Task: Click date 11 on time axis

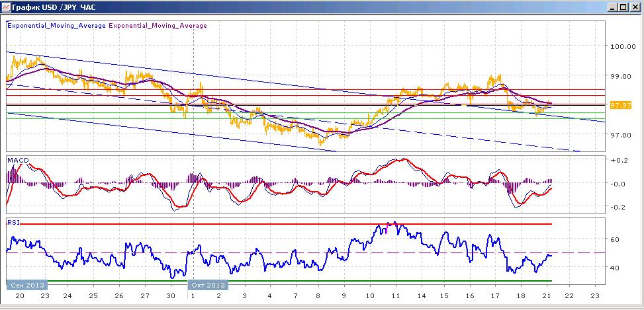Action: coord(395,296)
